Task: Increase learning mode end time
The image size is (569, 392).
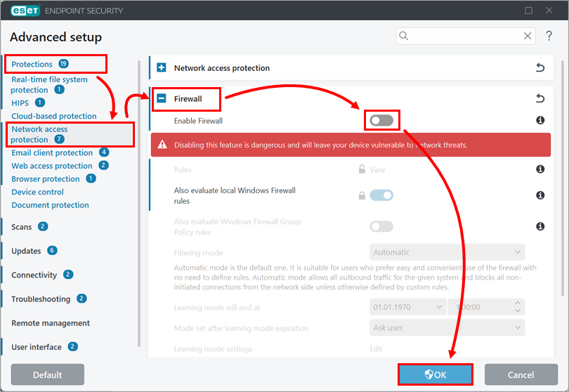Action: tap(518, 303)
